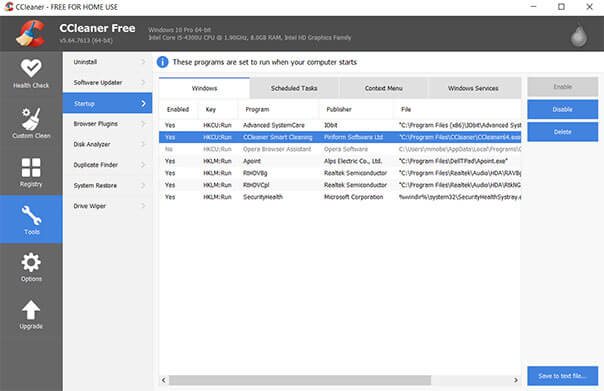604x391 pixels.
Task: Open the Options gear section
Action: [x=31, y=267]
